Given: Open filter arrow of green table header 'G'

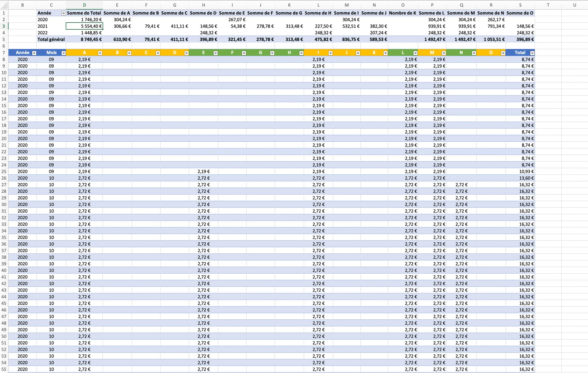Looking at the screenshot, I should click(x=272, y=53).
